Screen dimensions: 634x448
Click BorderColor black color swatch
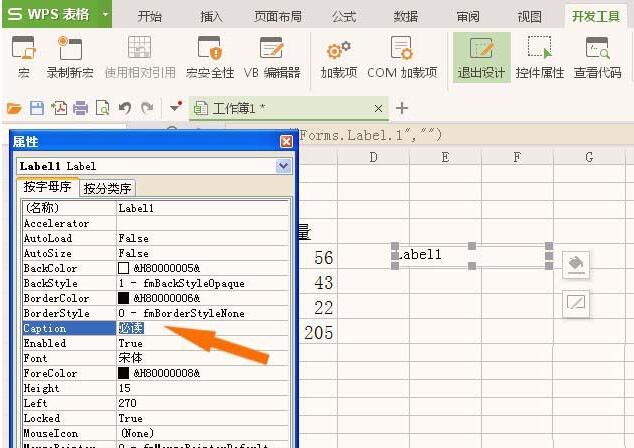pyautogui.click(x=123, y=298)
